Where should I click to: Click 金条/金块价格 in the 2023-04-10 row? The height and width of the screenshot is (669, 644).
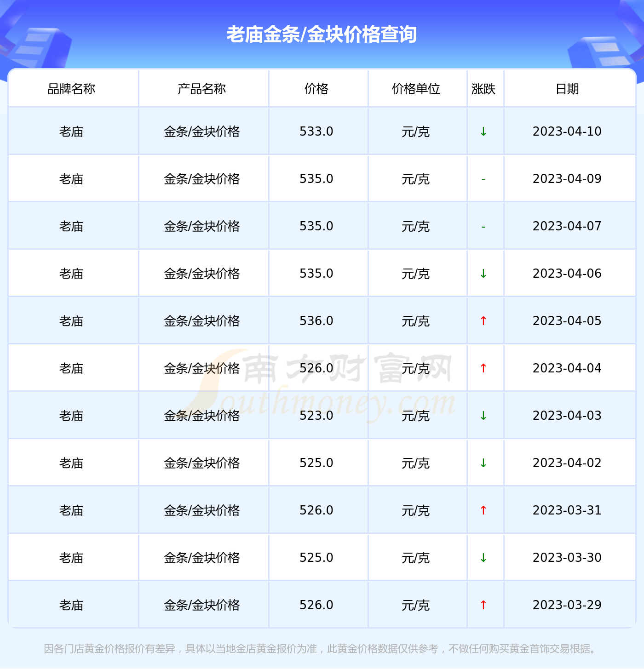(x=202, y=132)
